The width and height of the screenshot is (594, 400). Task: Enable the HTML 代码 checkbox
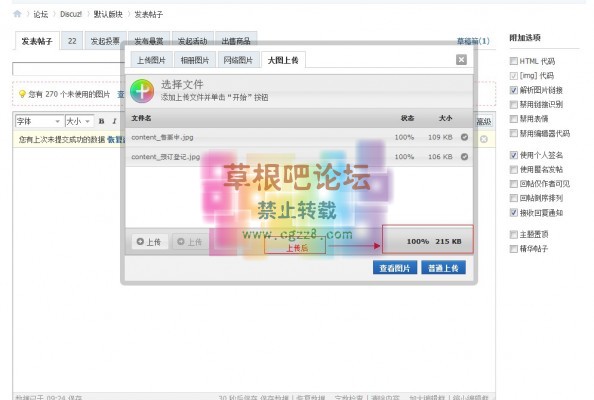coord(514,61)
